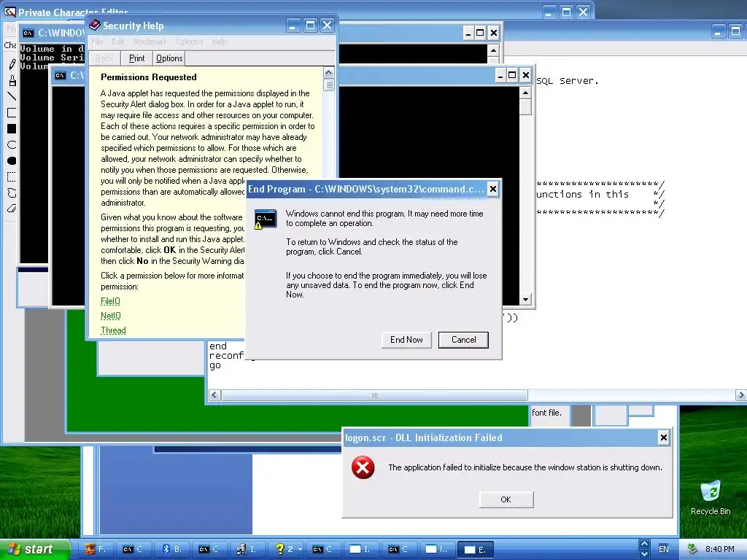Click the red error icon in logon.scr dialog

tap(363, 467)
